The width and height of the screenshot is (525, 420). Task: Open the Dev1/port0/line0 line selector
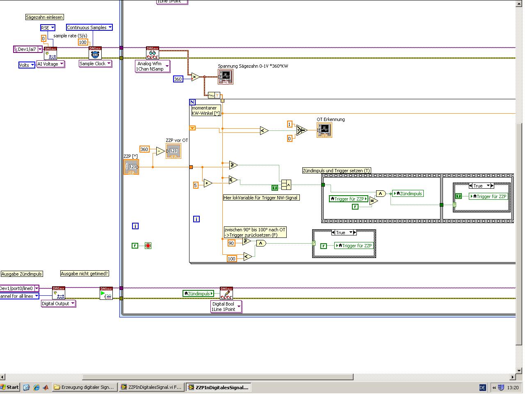click(19, 288)
